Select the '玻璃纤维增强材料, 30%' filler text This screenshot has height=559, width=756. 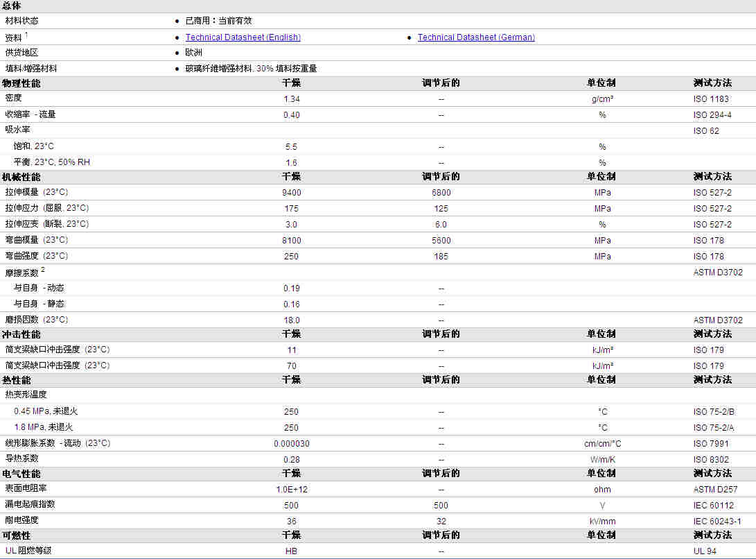tap(229, 69)
